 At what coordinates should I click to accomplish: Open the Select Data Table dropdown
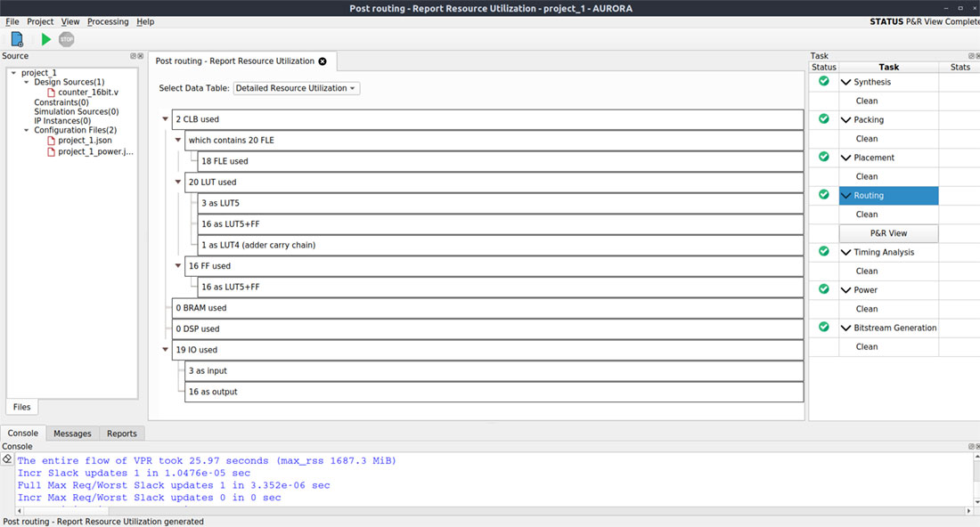(297, 88)
